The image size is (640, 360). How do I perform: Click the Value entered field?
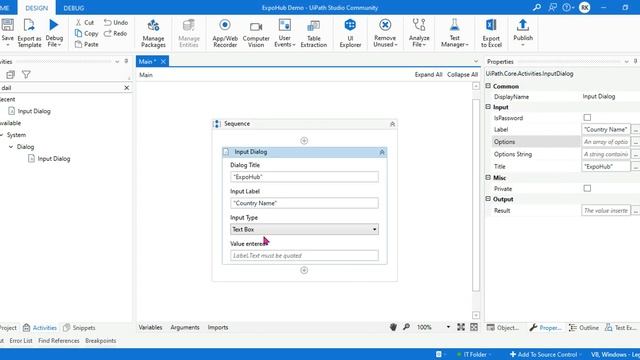(x=304, y=256)
